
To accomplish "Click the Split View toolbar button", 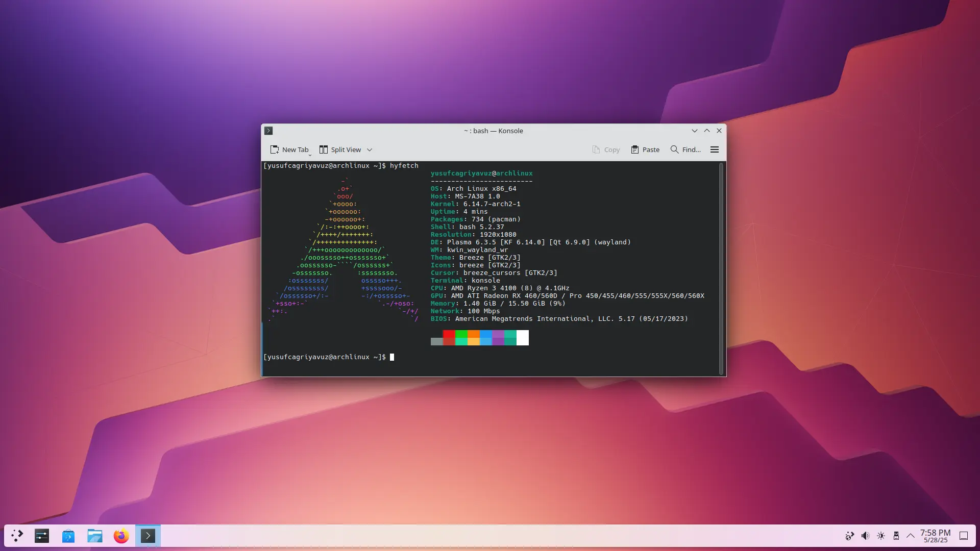I will (340, 149).
